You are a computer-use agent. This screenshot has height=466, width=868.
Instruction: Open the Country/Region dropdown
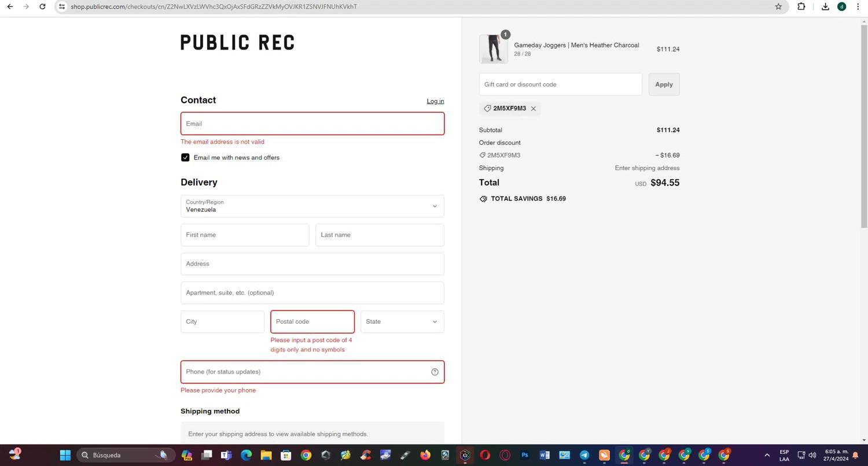coord(312,206)
